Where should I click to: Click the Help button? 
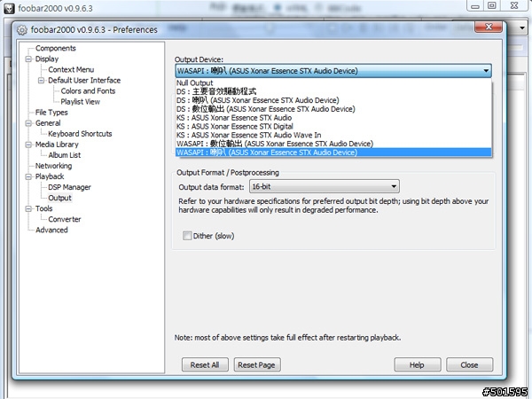[x=418, y=364]
